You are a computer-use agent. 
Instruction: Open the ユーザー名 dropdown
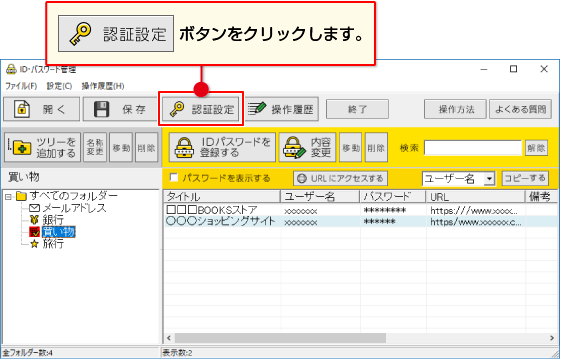(x=489, y=179)
